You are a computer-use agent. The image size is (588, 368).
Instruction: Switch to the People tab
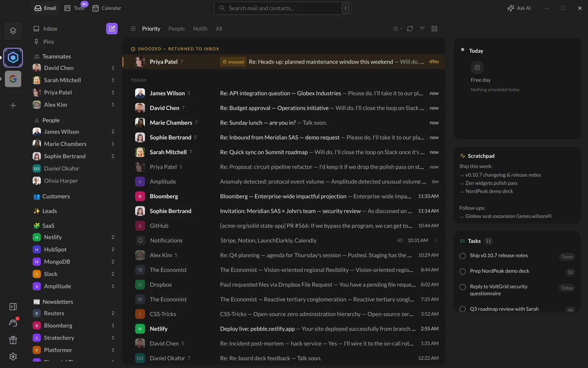tap(176, 29)
